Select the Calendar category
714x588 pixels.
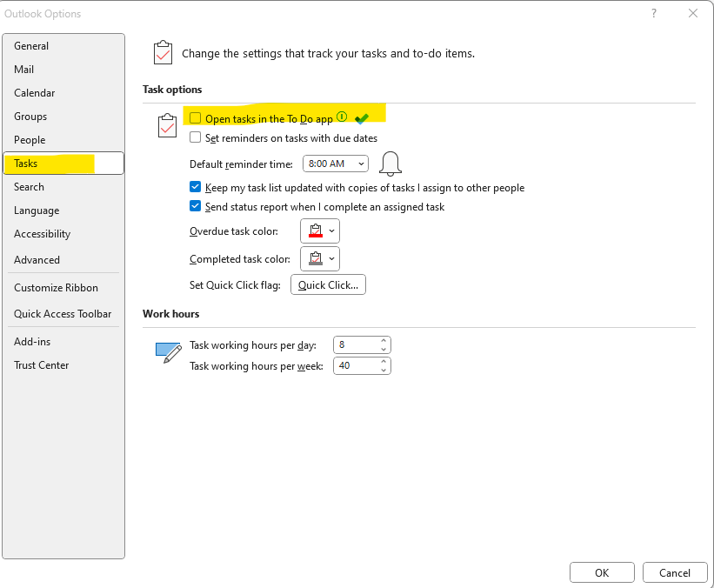pos(34,93)
